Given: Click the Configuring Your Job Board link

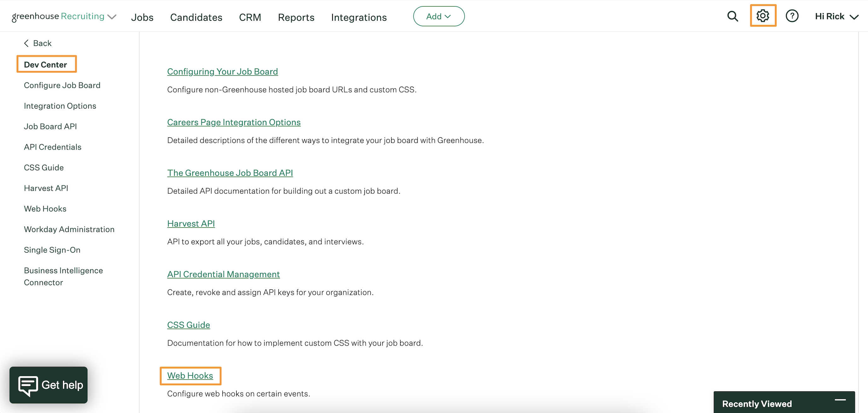Looking at the screenshot, I should pyautogui.click(x=223, y=71).
